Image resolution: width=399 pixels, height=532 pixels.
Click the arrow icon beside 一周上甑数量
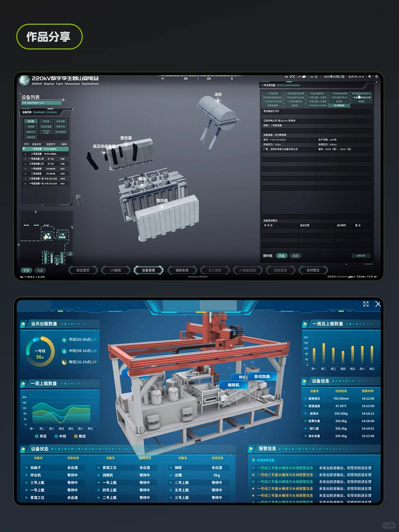(x=23, y=384)
